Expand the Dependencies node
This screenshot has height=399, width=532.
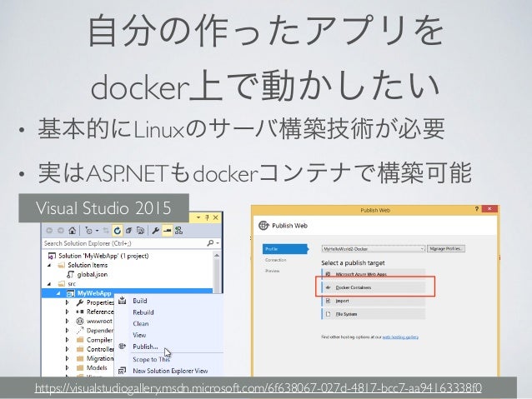coord(68,330)
